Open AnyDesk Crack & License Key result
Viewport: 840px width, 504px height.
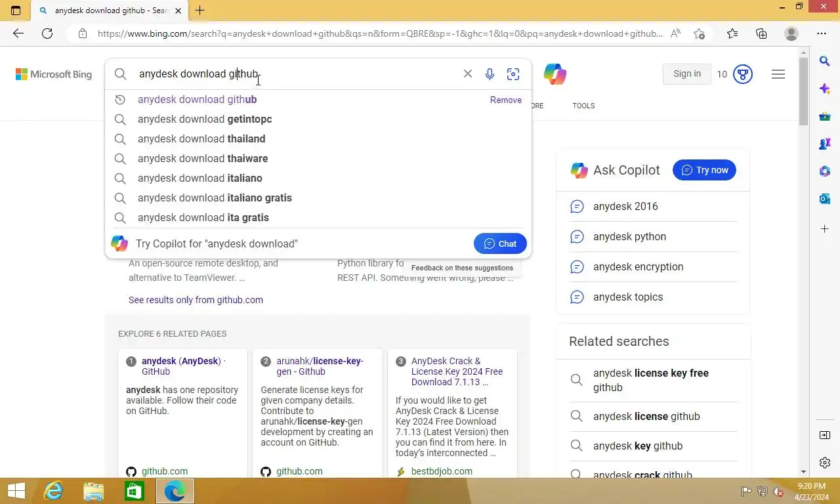(457, 371)
